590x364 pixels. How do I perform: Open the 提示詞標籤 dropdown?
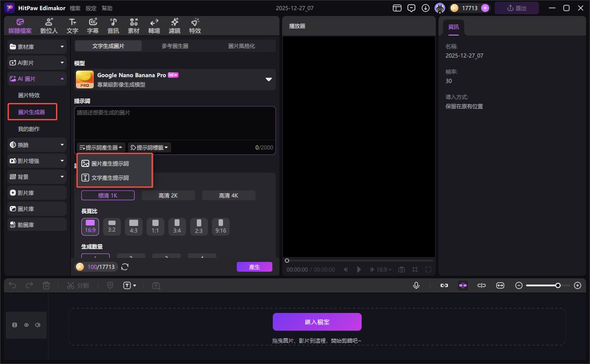tap(149, 147)
